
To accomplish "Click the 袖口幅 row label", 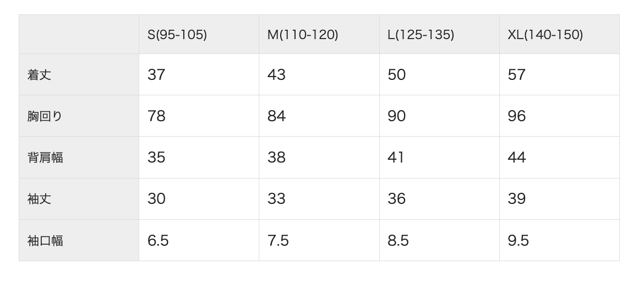I will click(x=45, y=241).
